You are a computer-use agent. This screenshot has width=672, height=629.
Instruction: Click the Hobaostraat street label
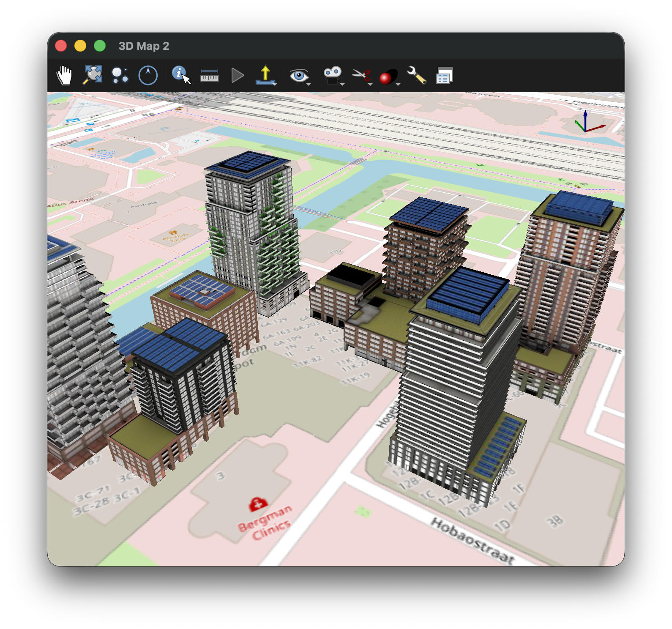pyautogui.click(x=473, y=541)
